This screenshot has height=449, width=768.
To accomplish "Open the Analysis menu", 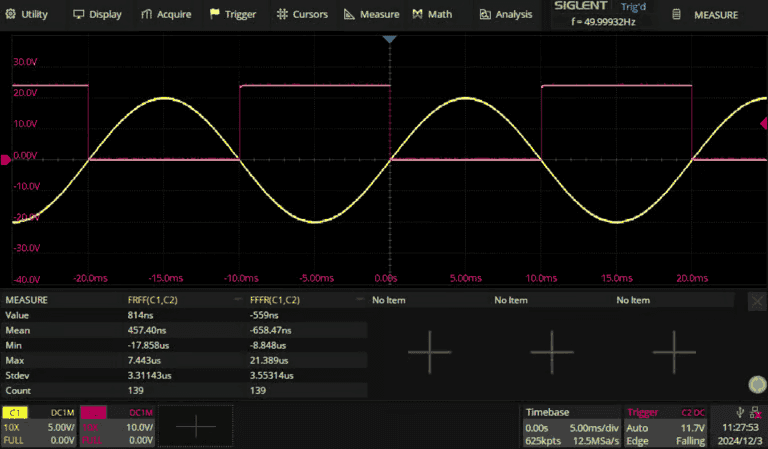I will click(x=505, y=14).
